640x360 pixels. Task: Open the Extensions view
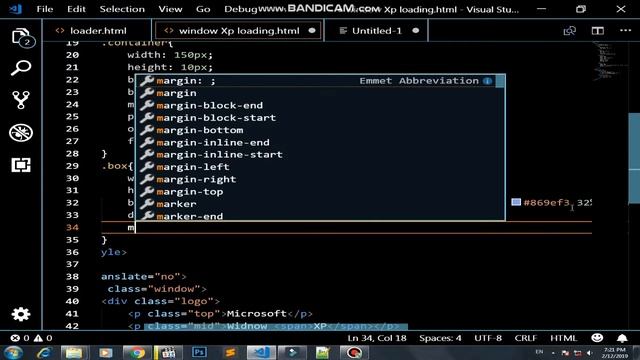[x=21, y=165]
